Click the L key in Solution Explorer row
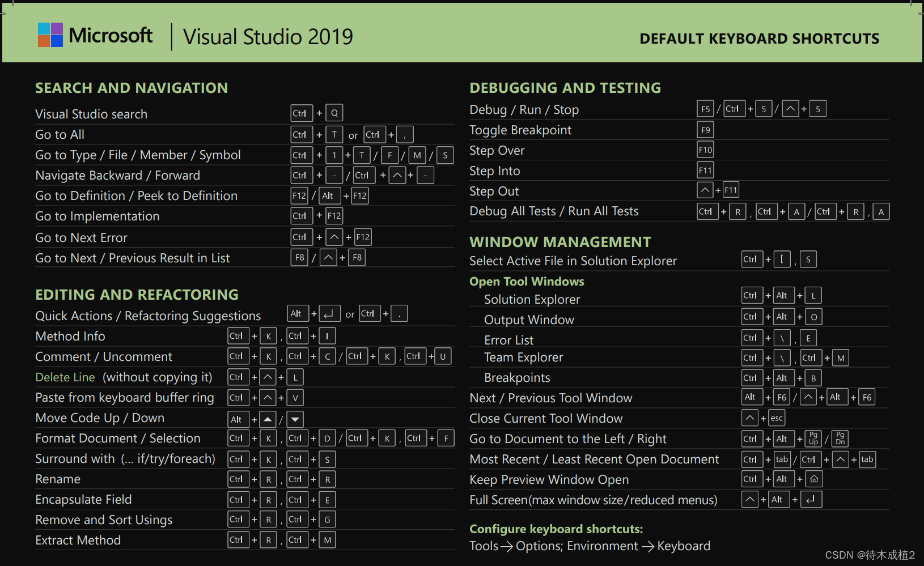924x566 pixels. click(813, 296)
